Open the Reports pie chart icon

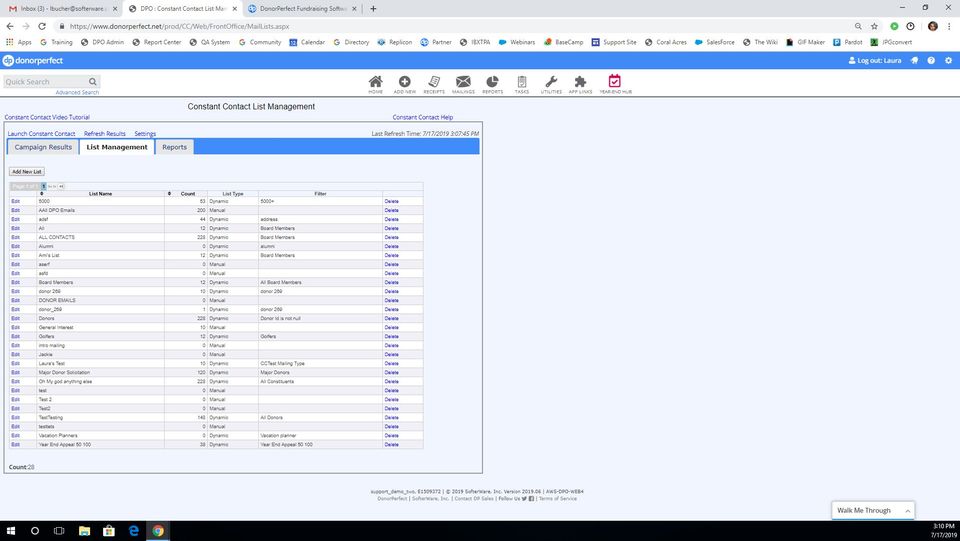click(492, 84)
